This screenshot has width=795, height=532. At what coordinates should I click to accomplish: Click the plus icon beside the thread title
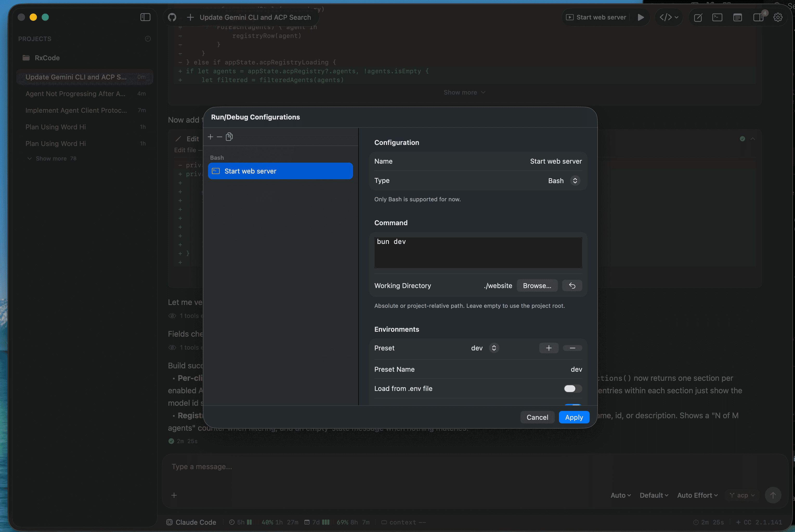click(191, 17)
